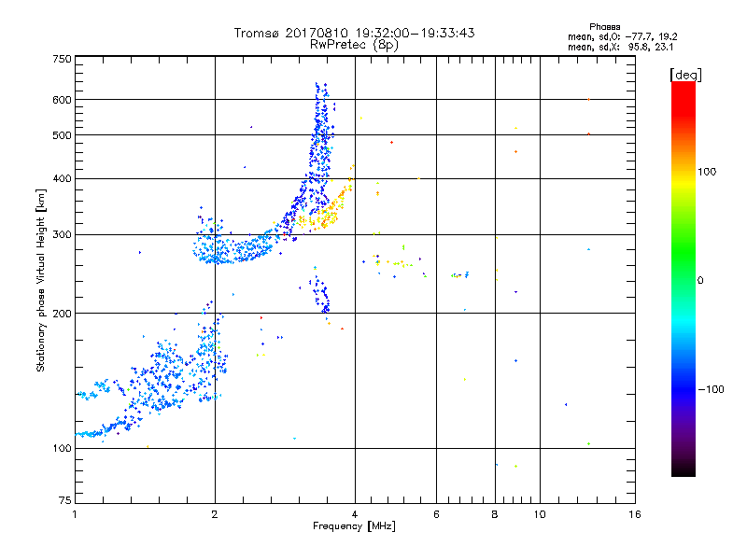
Task: Click the "Phases" header text
Action: point(604,27)
